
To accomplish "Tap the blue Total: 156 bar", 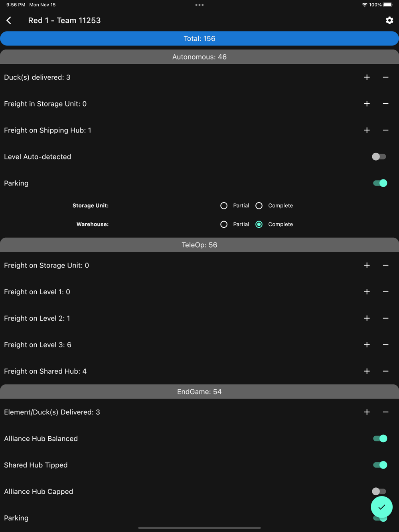I will pyautogui.click(x=199, y=39).
